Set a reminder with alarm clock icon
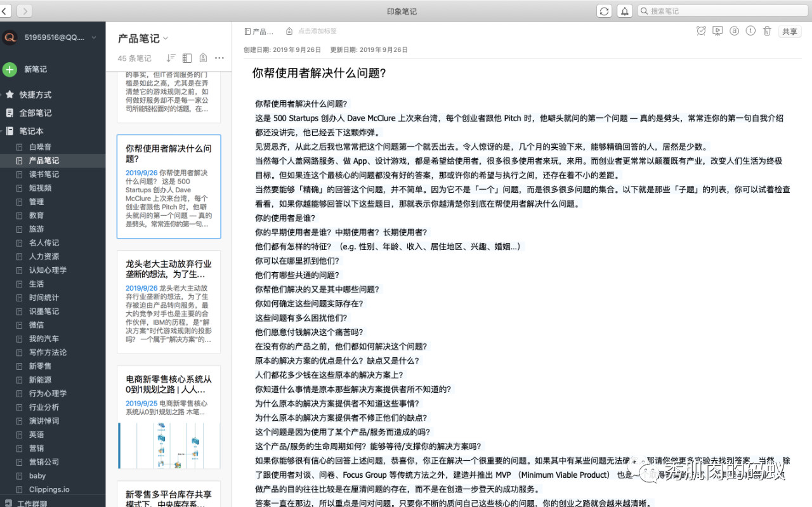The image size is (812, 507). (x=701, y=31)
